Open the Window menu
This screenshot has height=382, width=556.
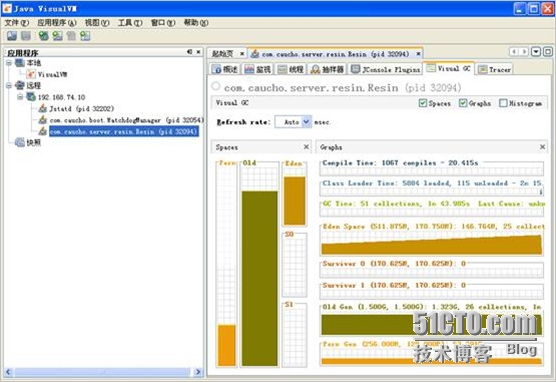(163, 23)
